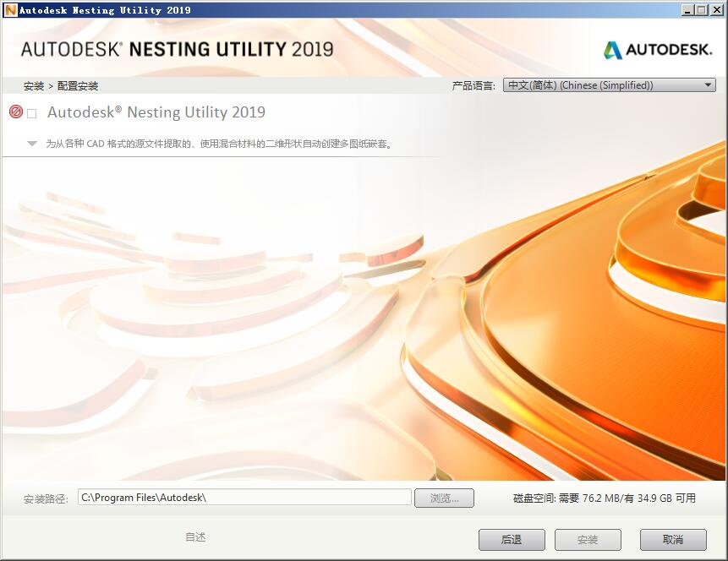Click the 安装 breadcrumb item
Viewport: 728px width, 561px height.
34,86
